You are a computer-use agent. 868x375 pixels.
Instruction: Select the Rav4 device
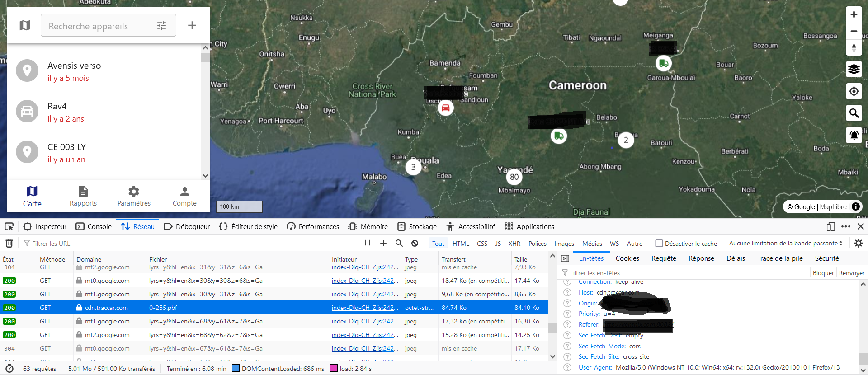[x=104, y=112]
